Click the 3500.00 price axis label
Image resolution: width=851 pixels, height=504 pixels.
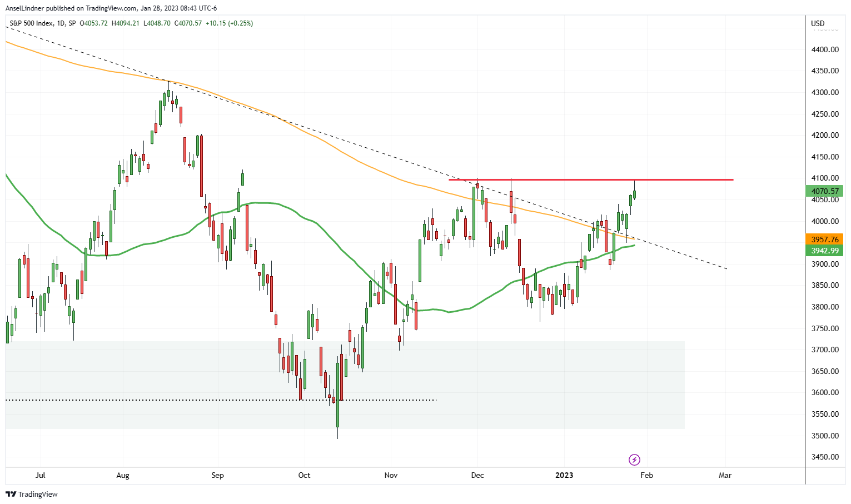[x=825, y=436]
